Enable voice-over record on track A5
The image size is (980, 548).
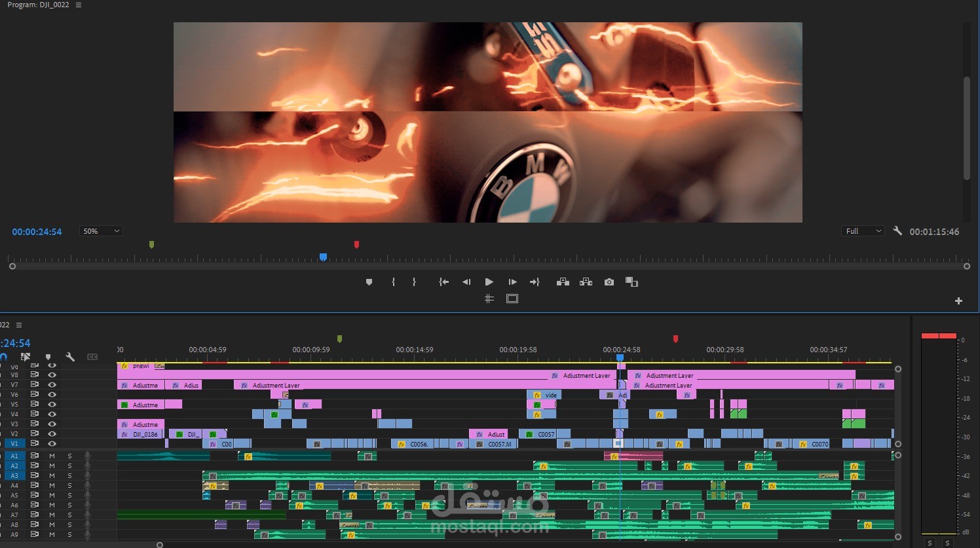(x=87, y=495)
